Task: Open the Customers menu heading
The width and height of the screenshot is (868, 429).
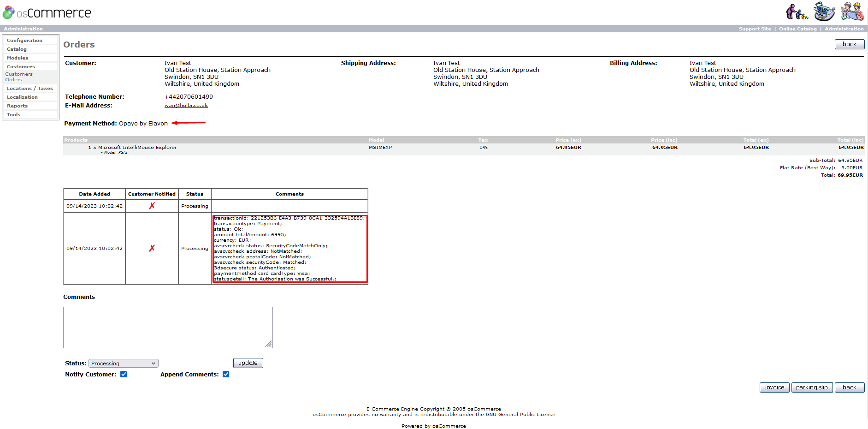Action: tap(21, 67)
